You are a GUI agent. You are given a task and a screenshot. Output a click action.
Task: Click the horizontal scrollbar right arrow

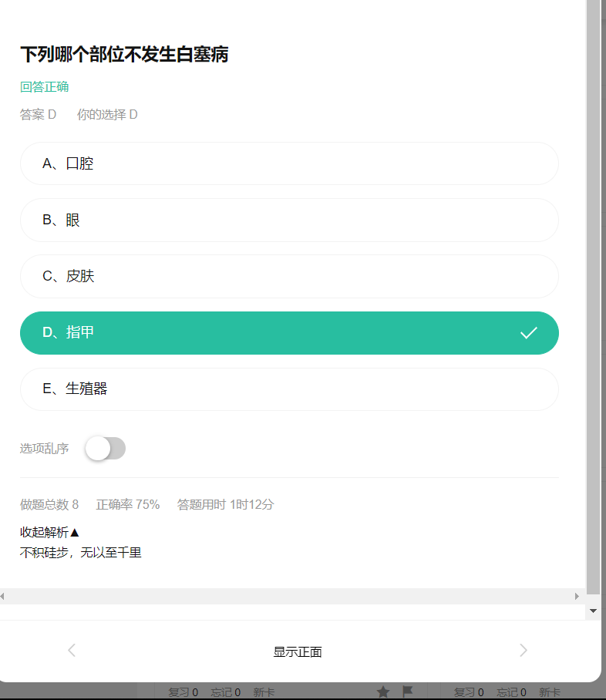[577, 597]
